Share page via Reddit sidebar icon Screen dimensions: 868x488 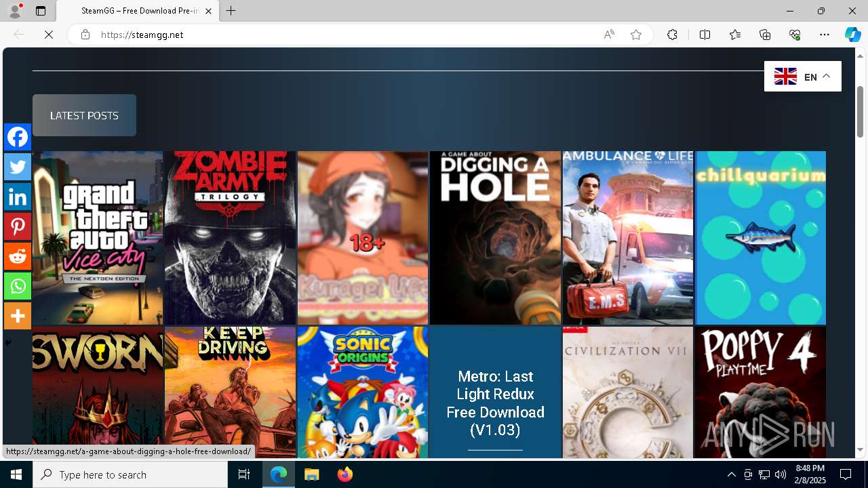18,256
